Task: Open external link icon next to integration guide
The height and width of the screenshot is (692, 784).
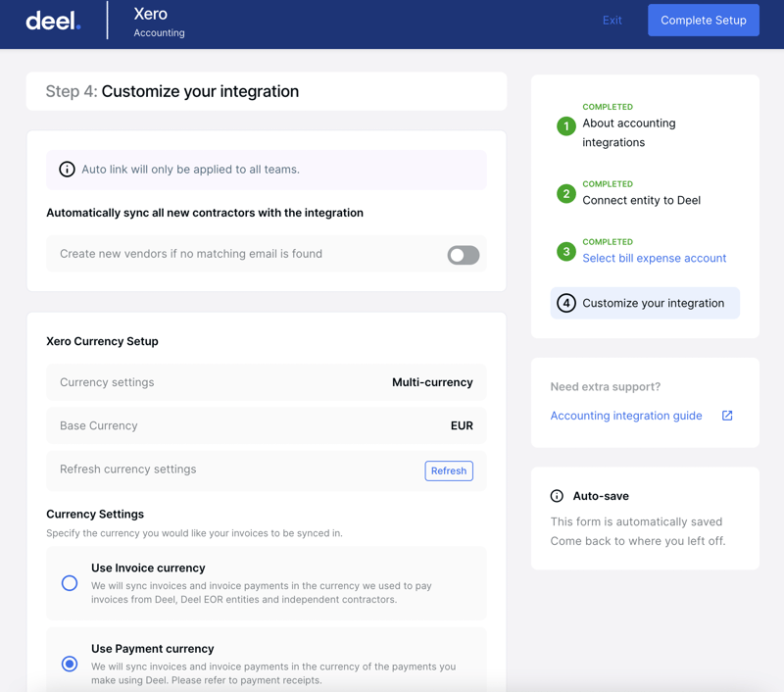Action: click(x=727, y=416)
